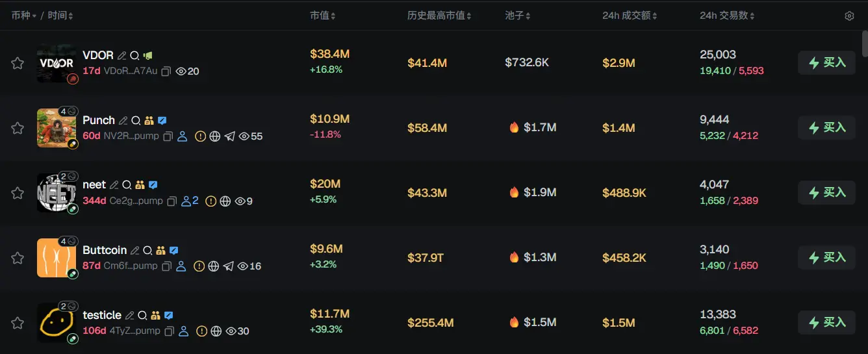Buy testicle using the 买入 button
This screenshot has height=354, width=868.
click(826, 322)
